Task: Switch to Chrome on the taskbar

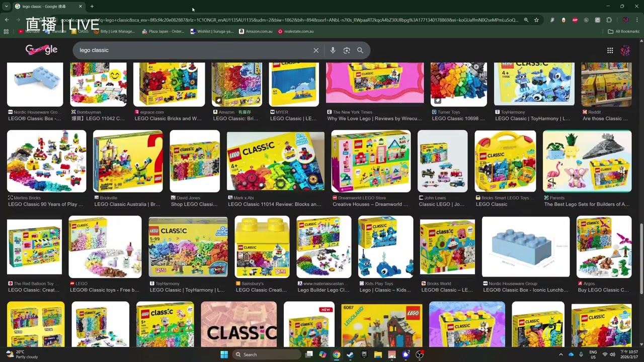Action: tap(336, 354)
